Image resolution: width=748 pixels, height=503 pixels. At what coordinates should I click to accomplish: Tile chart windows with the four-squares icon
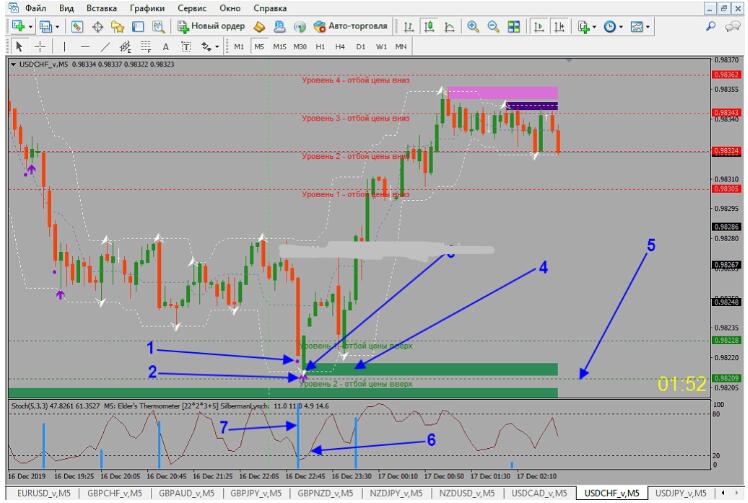coord(514,27)
